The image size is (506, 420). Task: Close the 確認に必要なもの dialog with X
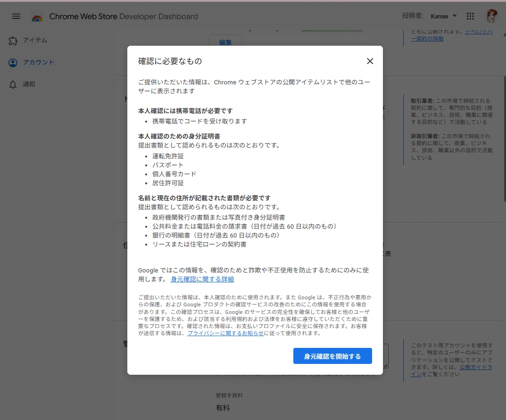pyautogui.click(x=370, y=61)
